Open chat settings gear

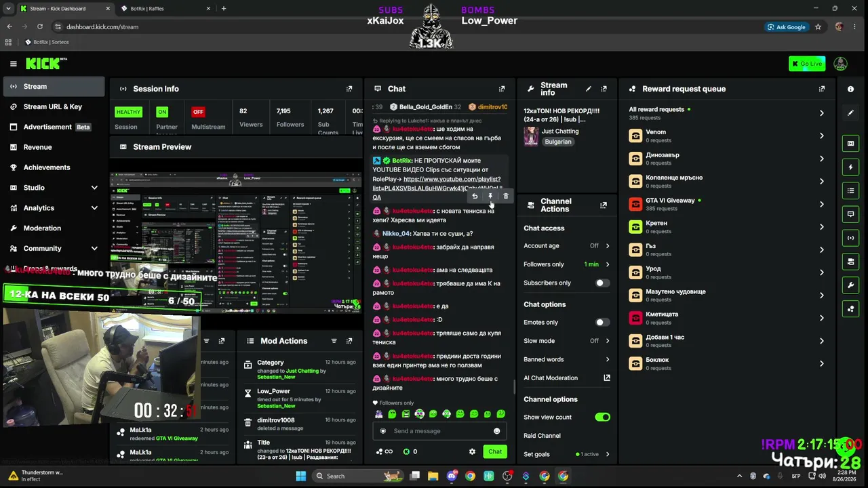click(x=472, y=451)
